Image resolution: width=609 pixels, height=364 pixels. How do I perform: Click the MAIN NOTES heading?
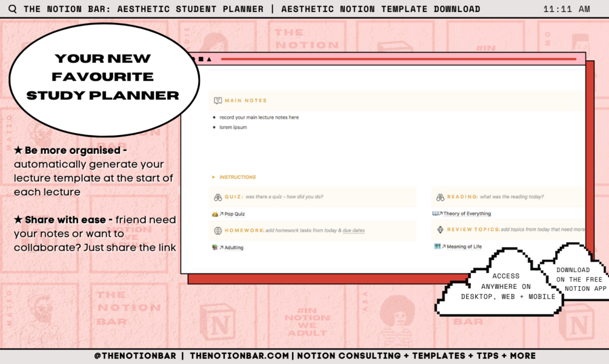pyautogui.click(x=246, y=101)
